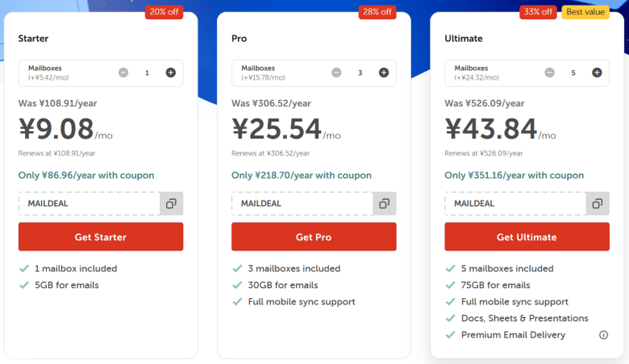Choose the Get Pro button

pyautogui.click(x=314, y=237)
